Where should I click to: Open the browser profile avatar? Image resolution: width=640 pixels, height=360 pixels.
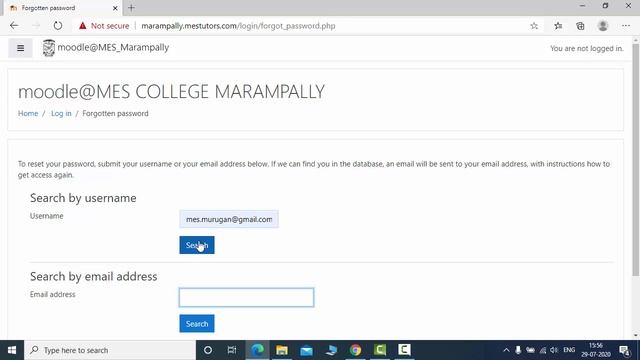point(602,26)
